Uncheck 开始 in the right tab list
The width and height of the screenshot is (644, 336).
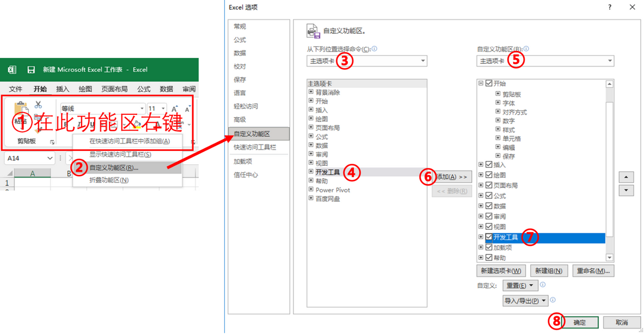(x=488, y=83)
